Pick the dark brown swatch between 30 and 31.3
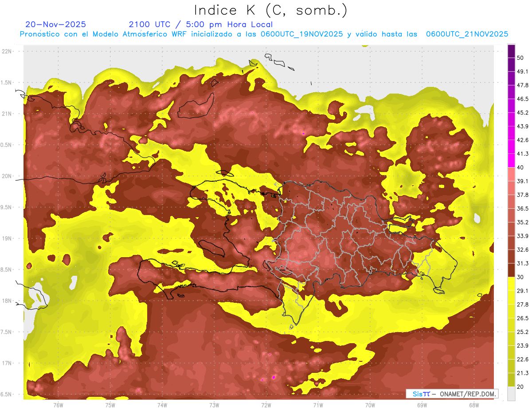This screenshot has width=532, height=411. [511, 270]
